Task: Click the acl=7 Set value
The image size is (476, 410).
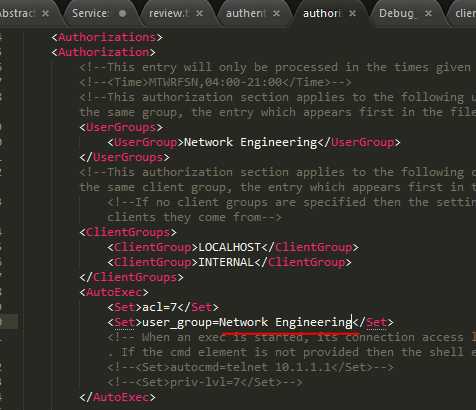Action: click(159, 307)
